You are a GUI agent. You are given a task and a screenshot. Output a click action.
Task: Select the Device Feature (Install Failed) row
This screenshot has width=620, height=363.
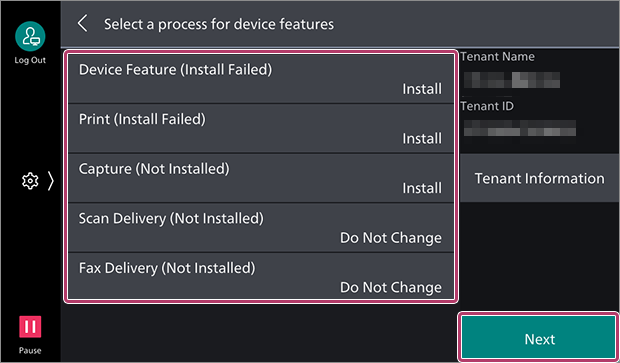[x=261, y=79]
